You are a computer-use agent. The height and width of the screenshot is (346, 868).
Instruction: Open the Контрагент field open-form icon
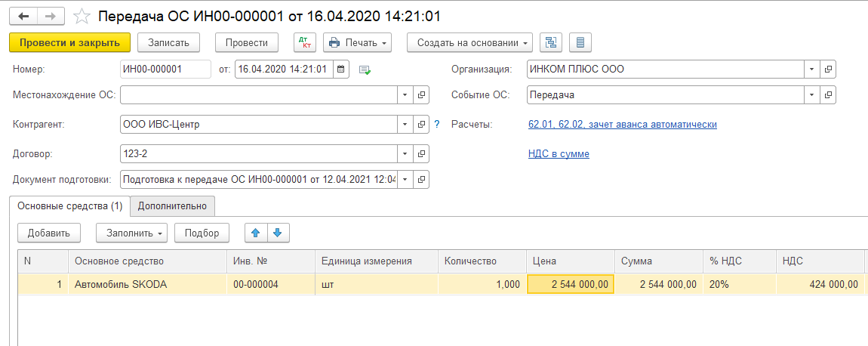(x=421, y=124)
